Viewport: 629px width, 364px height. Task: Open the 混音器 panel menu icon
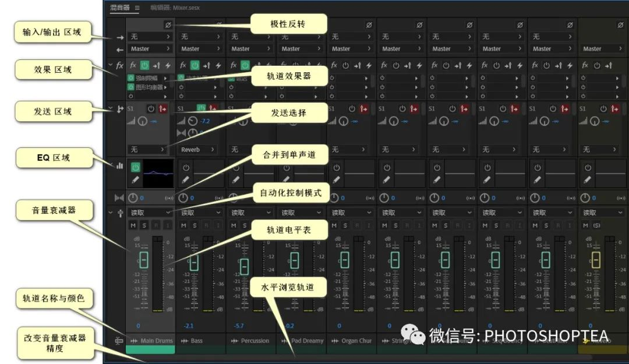pyautogui.click(x=137, y=8)
